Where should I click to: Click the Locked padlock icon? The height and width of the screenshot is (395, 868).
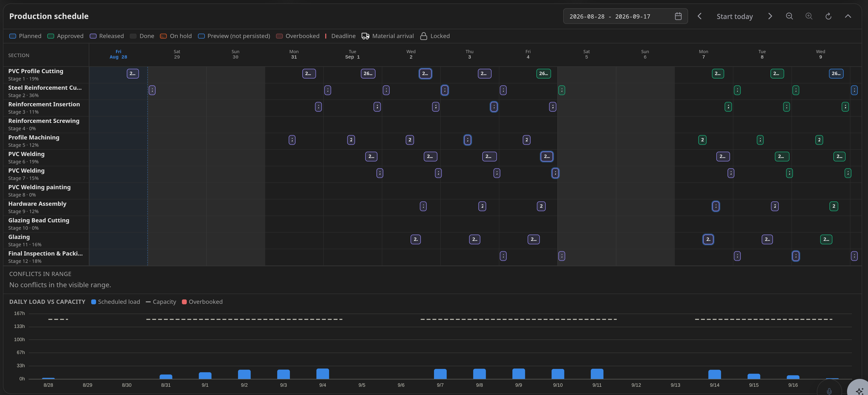(x=424, y=36)
